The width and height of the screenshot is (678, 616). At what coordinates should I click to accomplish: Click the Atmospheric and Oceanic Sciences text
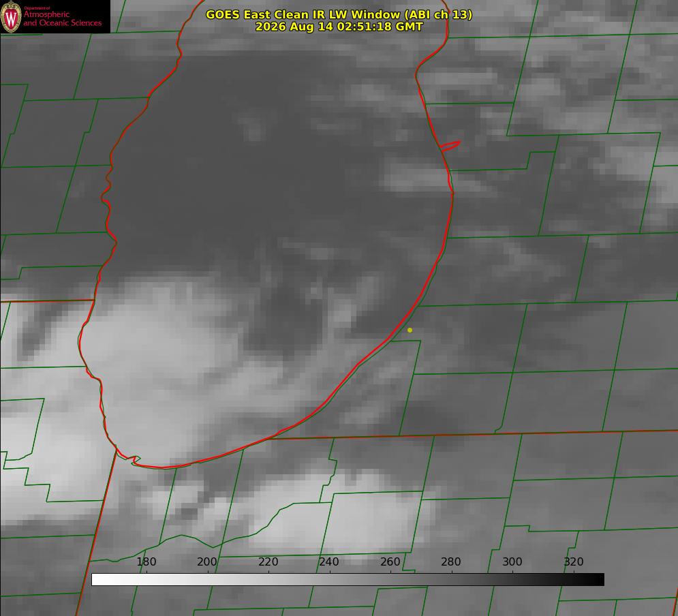(x=62, y=18)
